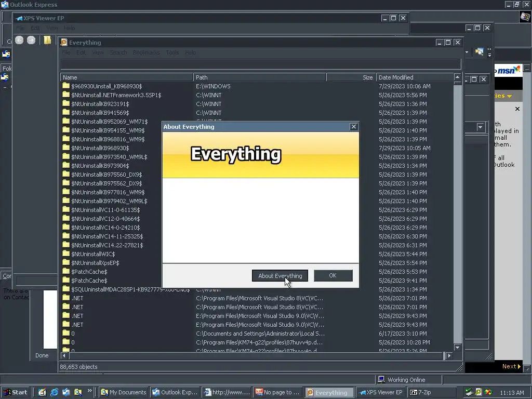The image size is (532, 399).
Task: Sort results by the Date Modified header
Action: pos(415,77)
